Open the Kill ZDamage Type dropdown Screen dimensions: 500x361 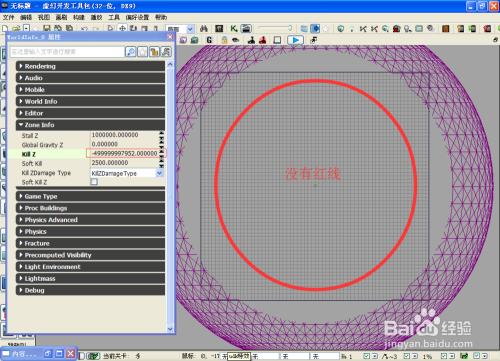[159, 173]
